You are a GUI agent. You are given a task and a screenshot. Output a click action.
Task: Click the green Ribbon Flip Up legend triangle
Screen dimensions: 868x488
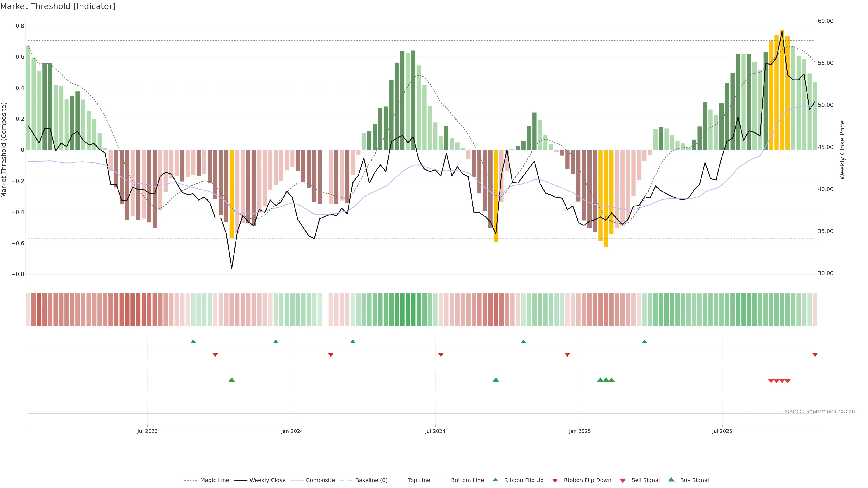pyautogui.click(x=495, y=480)
